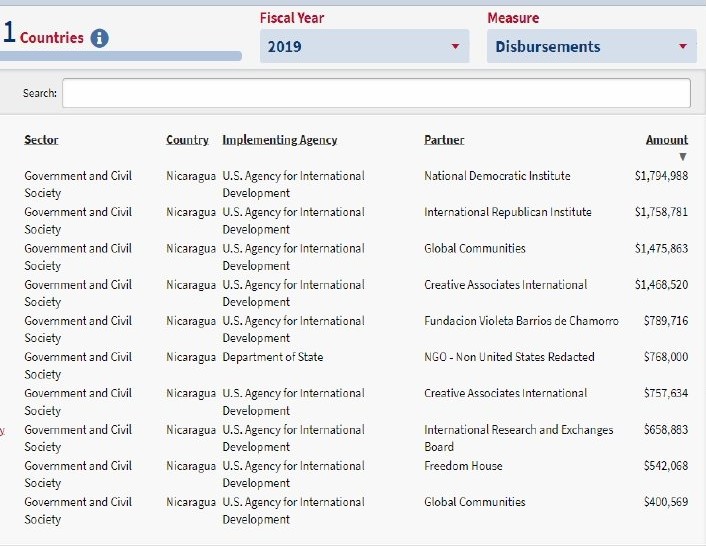Select the $542,068 amount cell
706x546 pixels.
pos(666,466)
